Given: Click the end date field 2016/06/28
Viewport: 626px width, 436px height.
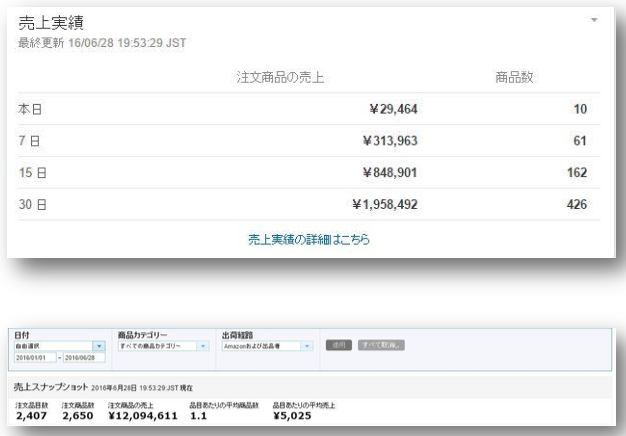Looking at the screenshot, I should pyautogui.click(x=84, y=357).
